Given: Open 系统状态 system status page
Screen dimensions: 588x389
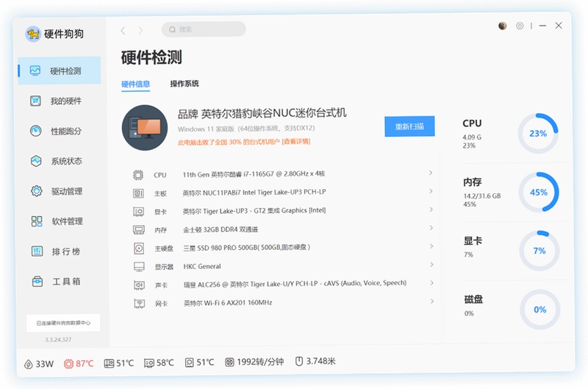Looking at the screenshot, I should [60, 161].
